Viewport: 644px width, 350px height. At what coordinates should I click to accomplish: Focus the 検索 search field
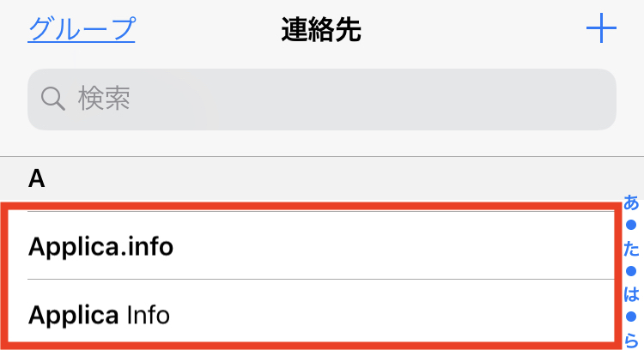322,100
